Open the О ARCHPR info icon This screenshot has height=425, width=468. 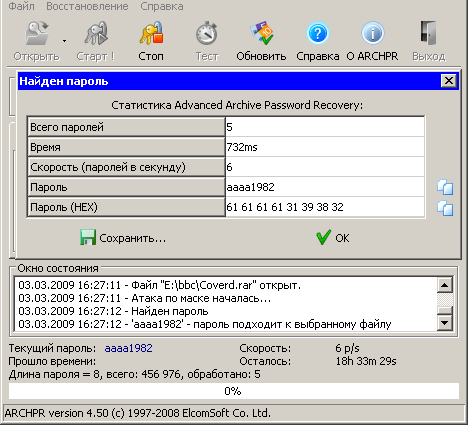click(x=372, y=33)
